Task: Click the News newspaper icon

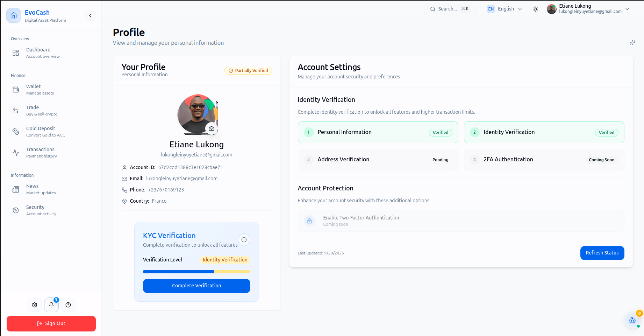Action: (16, 189)
